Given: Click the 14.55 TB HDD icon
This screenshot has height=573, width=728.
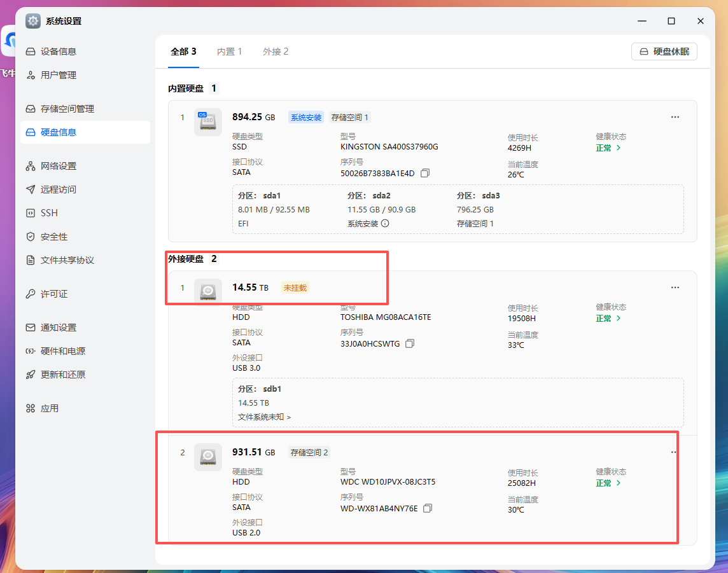Looking at the screenshot, I should click(207, 291).
